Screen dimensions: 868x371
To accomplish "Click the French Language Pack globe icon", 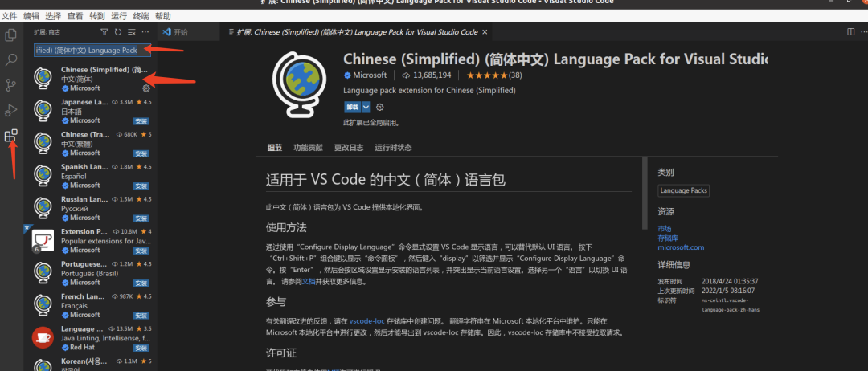I will [x=42, y=304].
